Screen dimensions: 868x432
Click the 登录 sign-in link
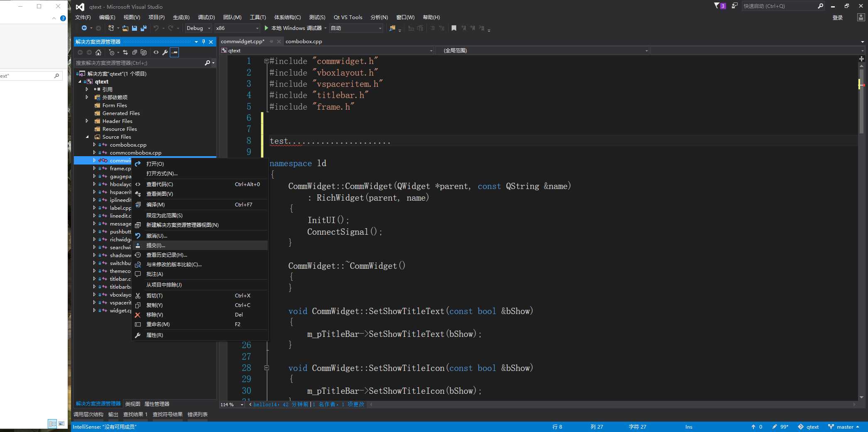coord(838,17)
